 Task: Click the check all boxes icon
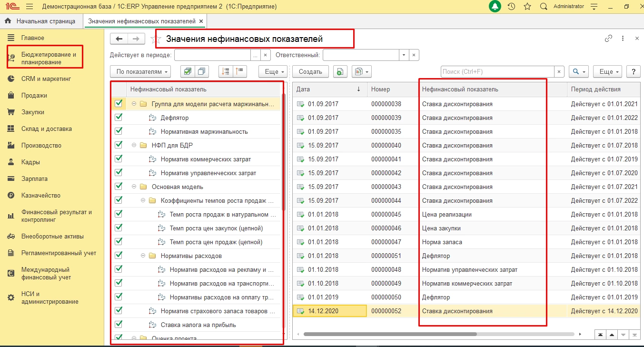[188, 71]
